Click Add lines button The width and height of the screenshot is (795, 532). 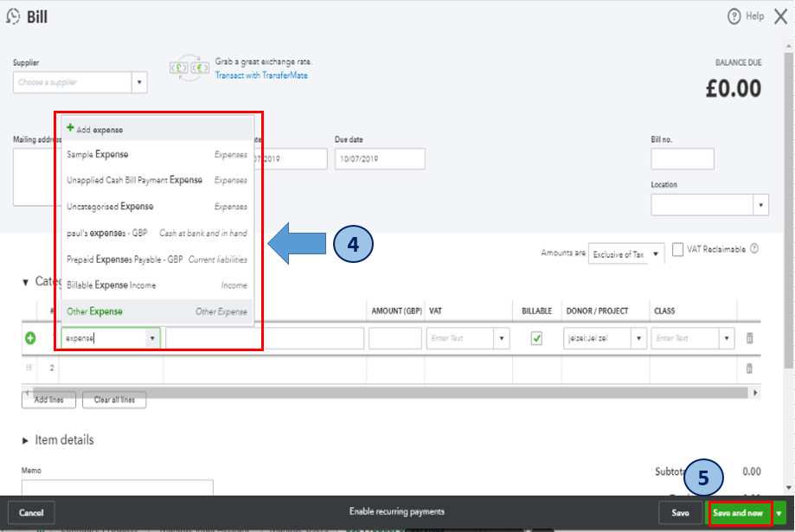click(48, 400)
